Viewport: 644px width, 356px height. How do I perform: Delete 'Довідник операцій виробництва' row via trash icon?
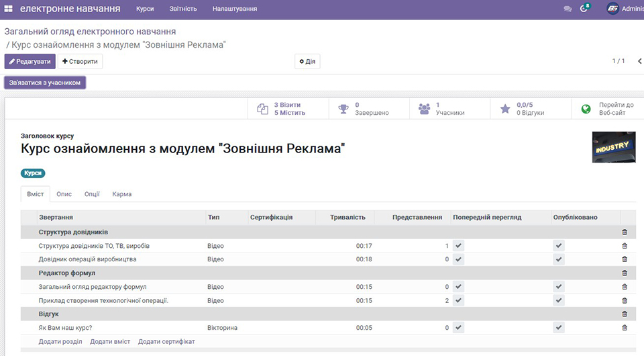click(x=625, y=259)
